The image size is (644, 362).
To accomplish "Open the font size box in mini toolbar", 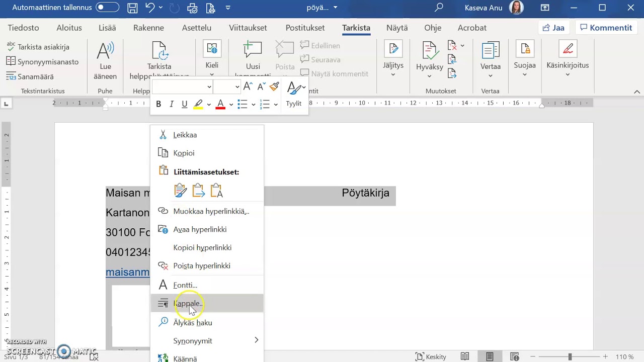I will coord(227,86).
